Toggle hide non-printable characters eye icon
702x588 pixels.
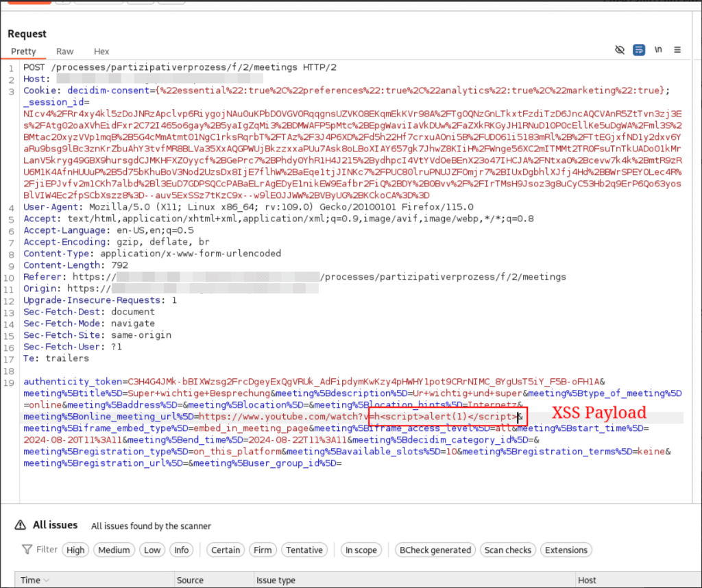[620, 49]
